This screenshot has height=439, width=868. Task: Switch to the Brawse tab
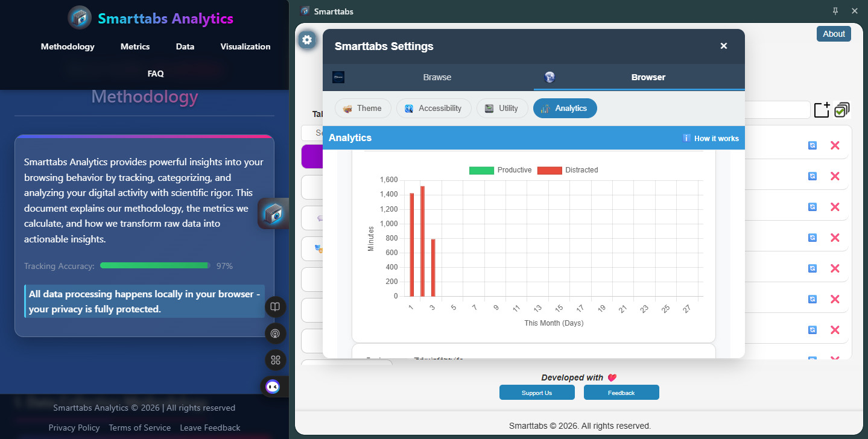437,77
